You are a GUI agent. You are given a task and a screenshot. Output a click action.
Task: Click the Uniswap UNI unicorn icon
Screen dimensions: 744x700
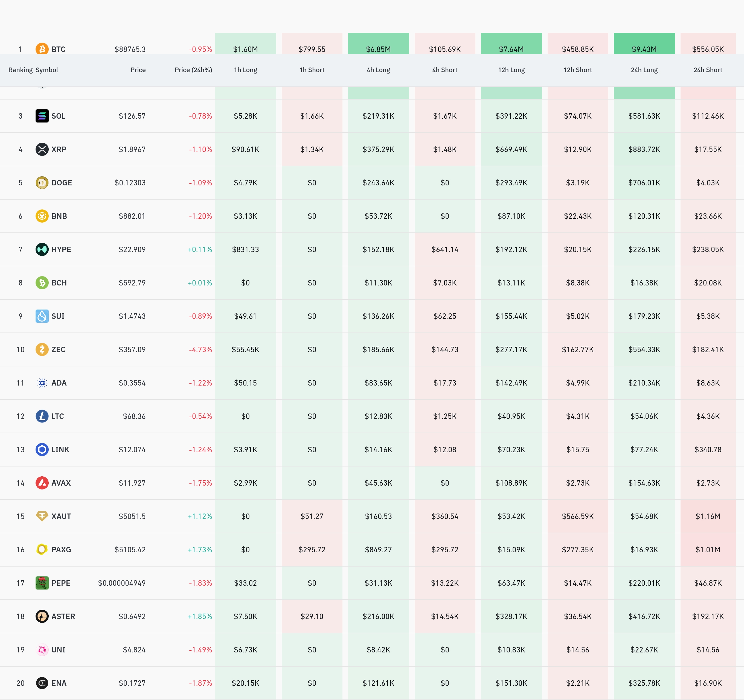coord(42,649)
